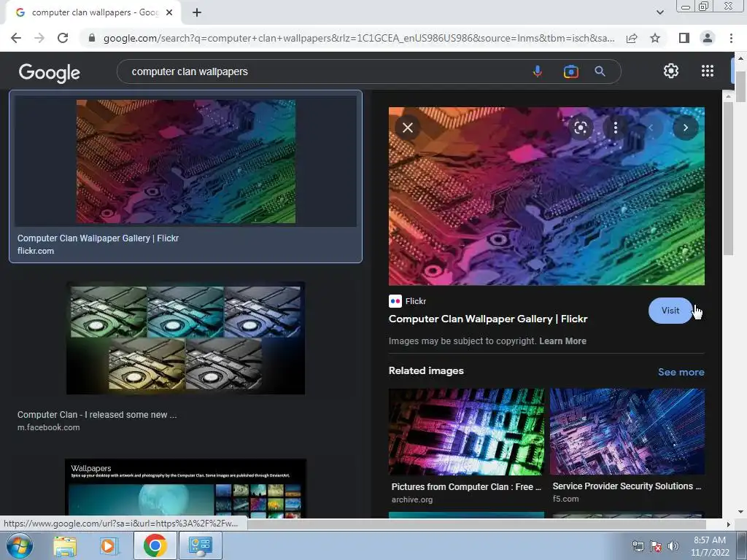Search by voice microphone icon
The image size is (747, 560).
point(538,71)
